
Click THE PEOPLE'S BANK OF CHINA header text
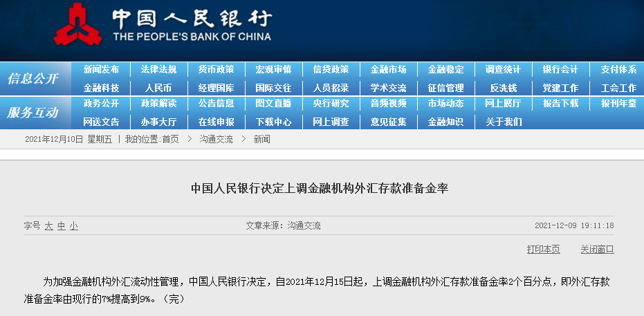tap(192, 37)
